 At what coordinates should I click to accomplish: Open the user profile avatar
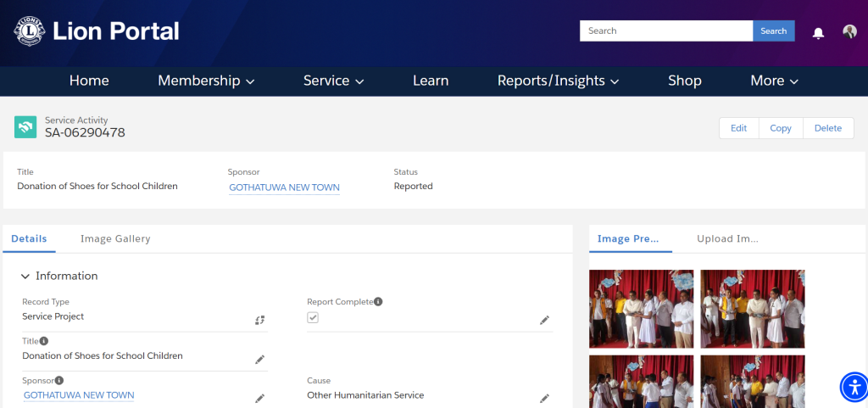[849, 31]
